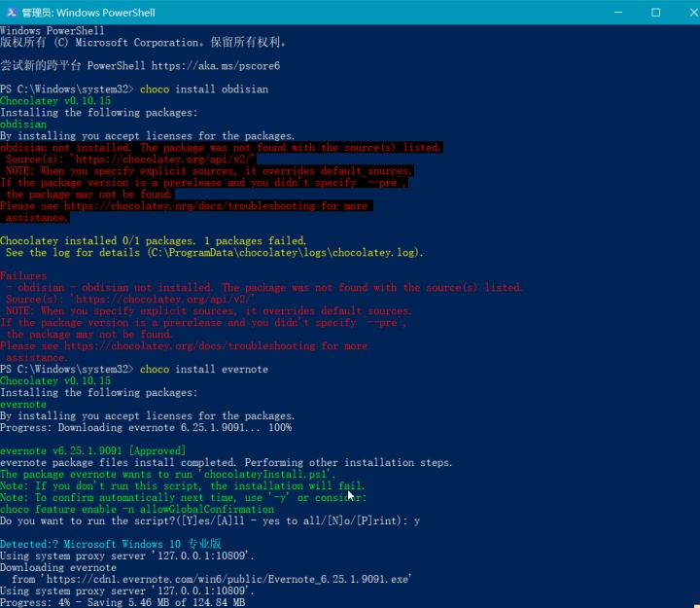The height and width of the screenshot is (608, 700).
Task: Click highlighted Source(s) chocolatey.org/api/v2 line
Action: (130, 159)
